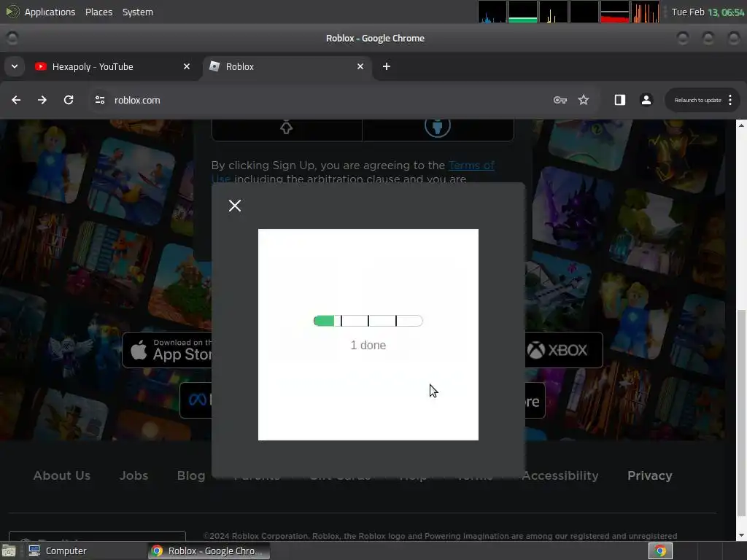This screenshot has width=747, height=560.
Task: Click the Meta logo badge
Action: pos(196,400)
